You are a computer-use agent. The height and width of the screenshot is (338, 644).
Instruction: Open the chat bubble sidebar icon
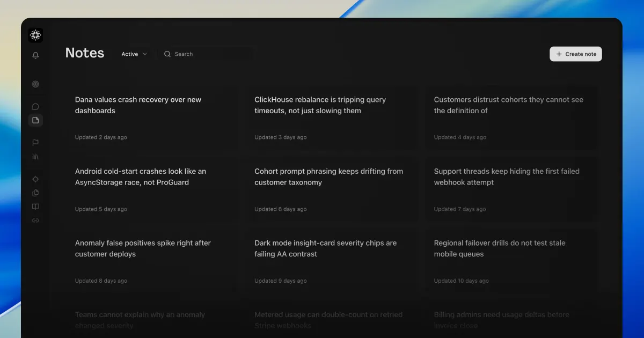tap(35, 107)
